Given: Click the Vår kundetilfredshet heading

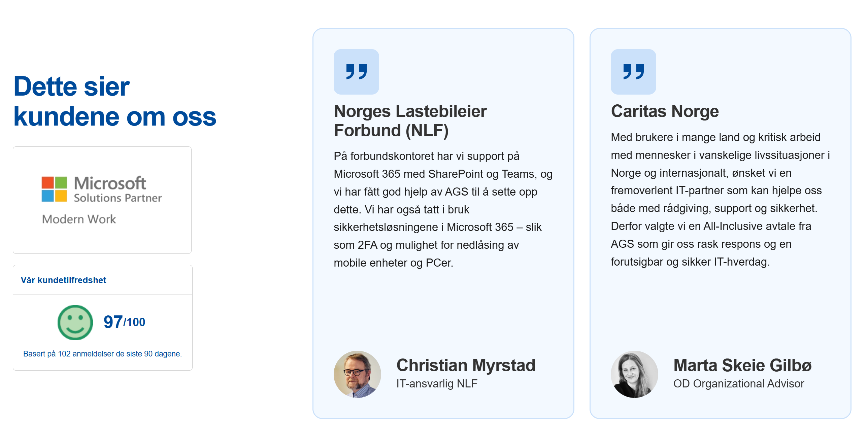Looking at the screenshot, I should point(63,280).
